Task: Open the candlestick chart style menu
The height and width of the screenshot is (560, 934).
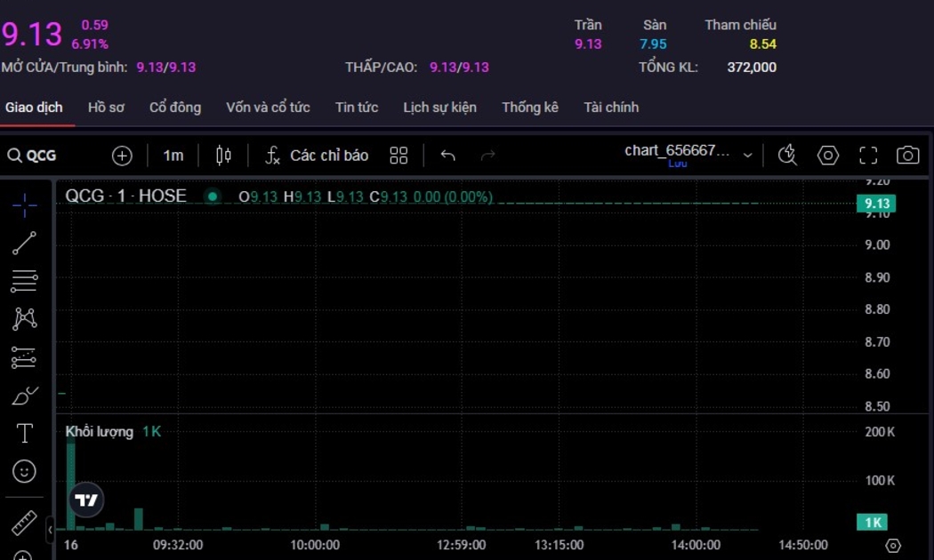Action: (223, 156)
